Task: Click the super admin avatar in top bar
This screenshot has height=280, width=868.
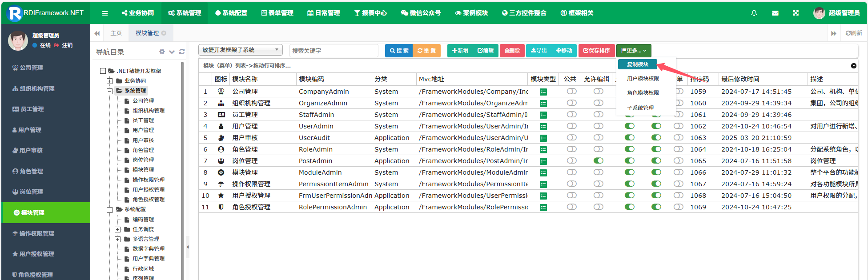Action: tap(819, 13)
